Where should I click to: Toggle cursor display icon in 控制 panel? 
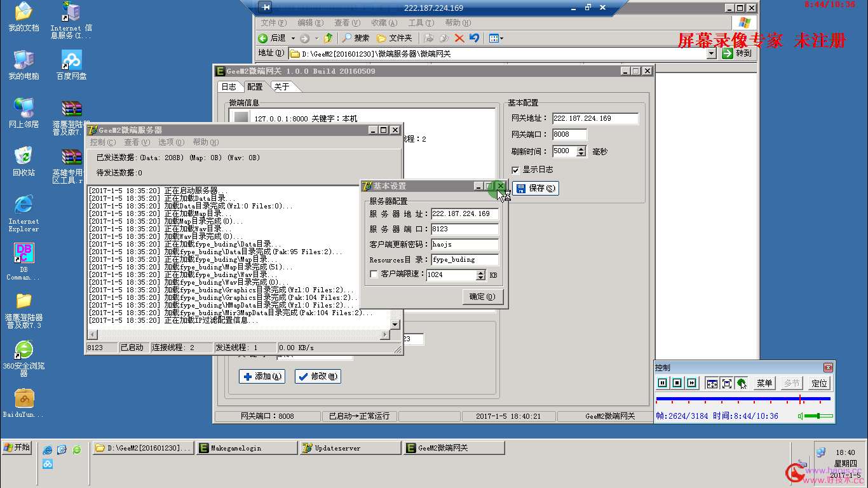[x=742, y=383]
